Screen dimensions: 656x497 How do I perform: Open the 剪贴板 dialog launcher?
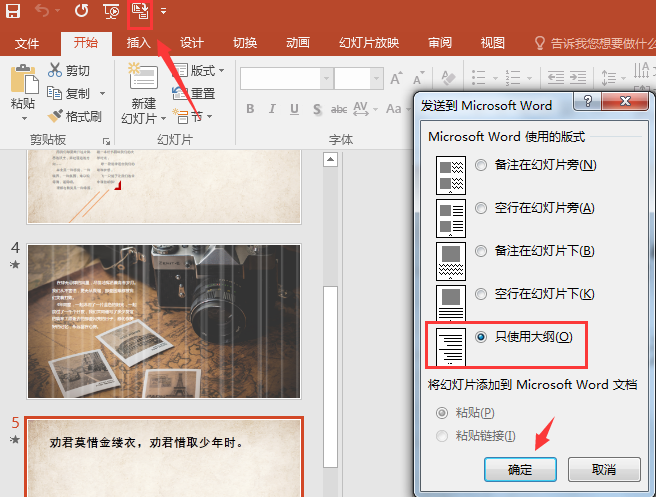(107, 141)
